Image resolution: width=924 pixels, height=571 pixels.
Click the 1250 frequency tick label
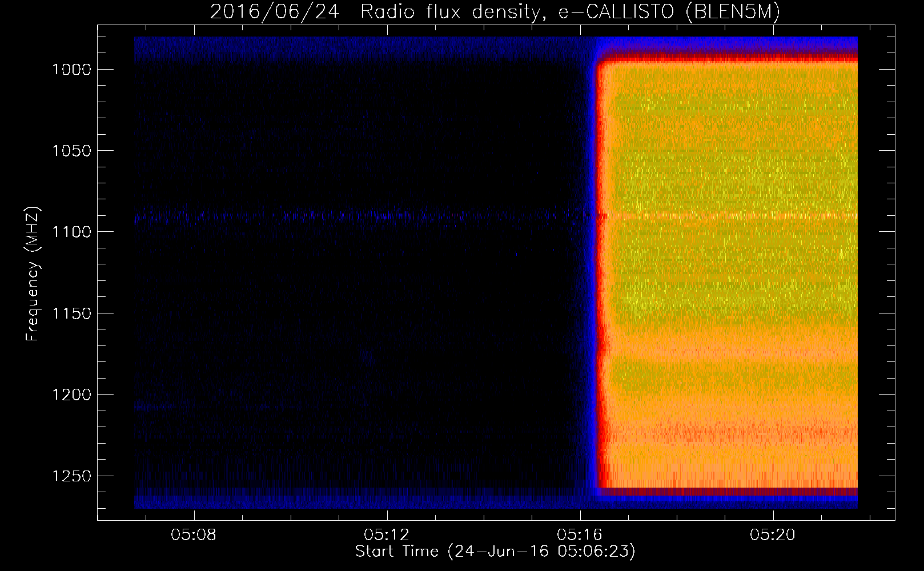point(71,476)
